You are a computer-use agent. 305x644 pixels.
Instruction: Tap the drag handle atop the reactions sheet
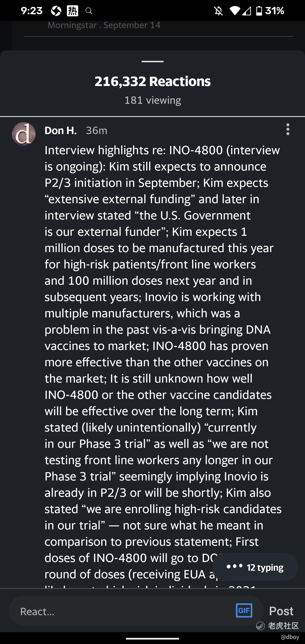click(x=152, y=61)
